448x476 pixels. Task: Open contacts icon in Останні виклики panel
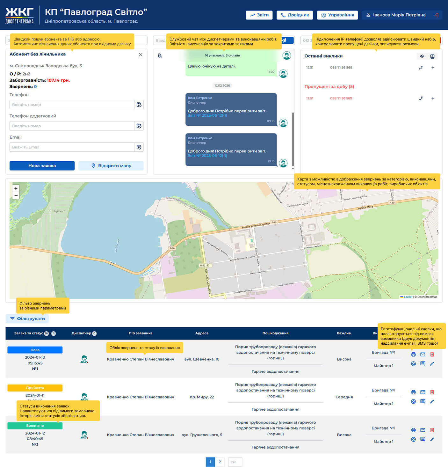[x=432, y=56]
